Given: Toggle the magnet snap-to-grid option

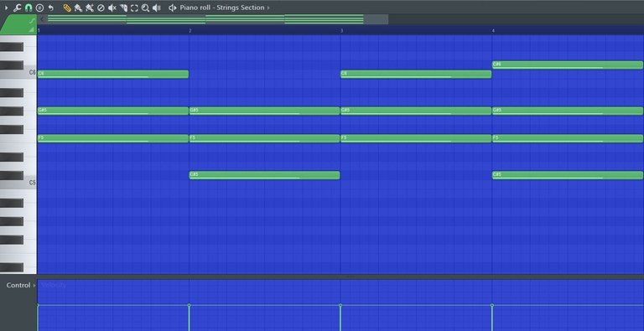Looking at the screenshot, I should (x=29, y=8).
